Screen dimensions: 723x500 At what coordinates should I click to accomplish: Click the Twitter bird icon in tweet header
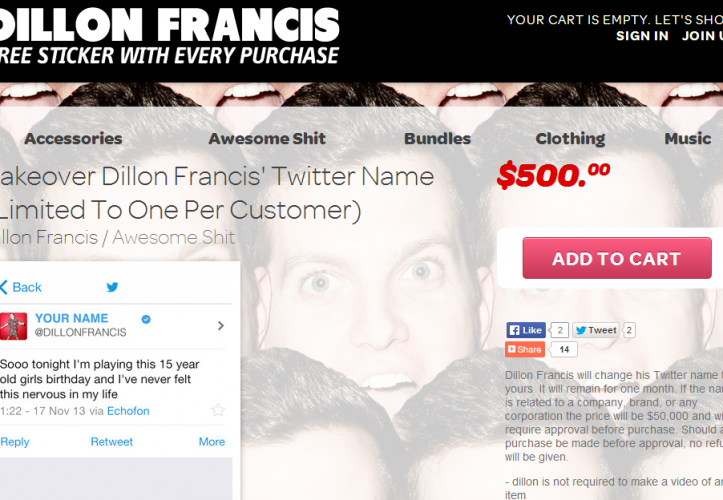pyautogui.click(x=112, y=287)
